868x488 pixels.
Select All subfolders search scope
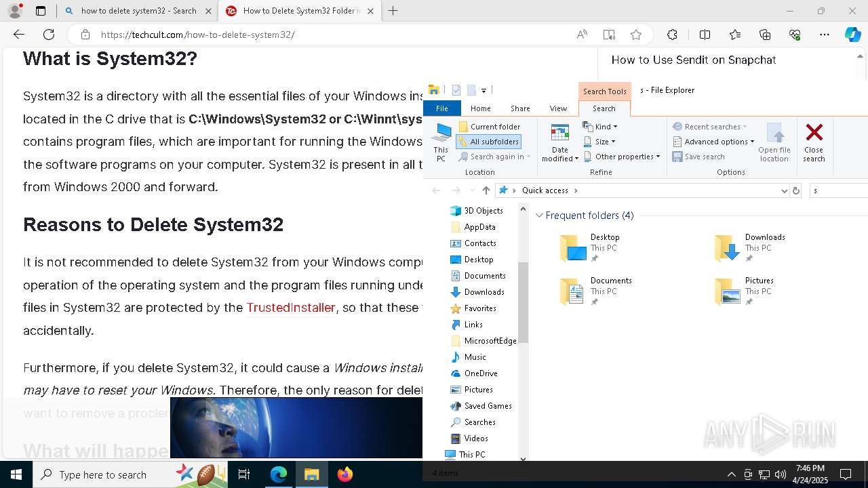click(489, 142)
